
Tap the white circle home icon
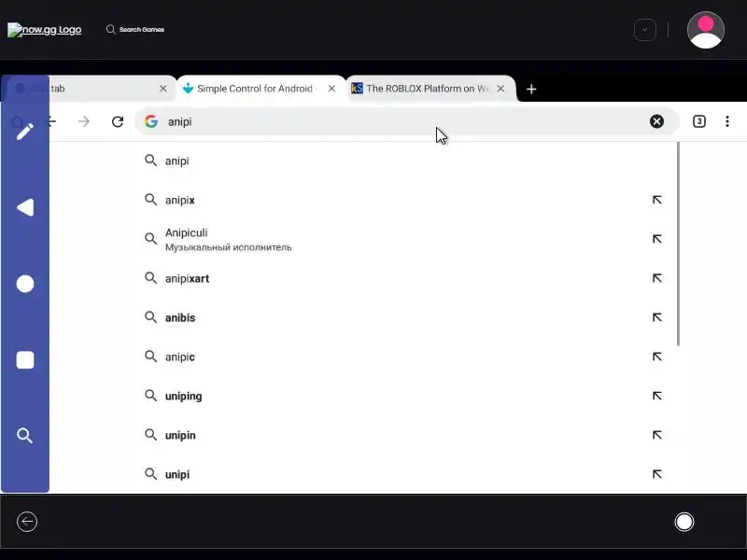pos(25,284)
